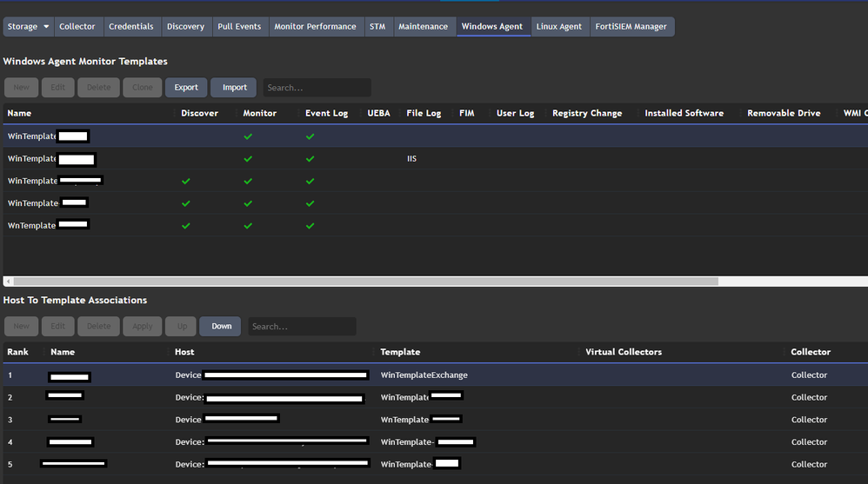Sort associations by Rank column header
This screenshot has width=868, height=484.
[x=17, y=352]
